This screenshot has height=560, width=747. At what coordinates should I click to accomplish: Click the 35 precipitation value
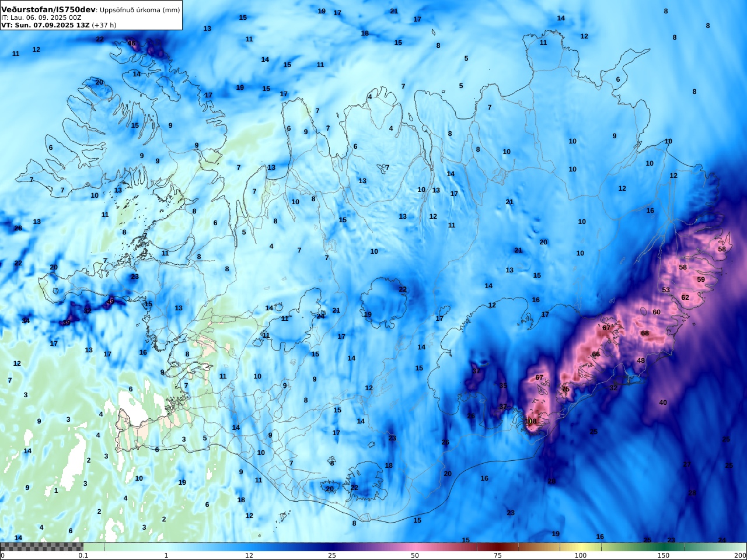[x=503, y=386]
